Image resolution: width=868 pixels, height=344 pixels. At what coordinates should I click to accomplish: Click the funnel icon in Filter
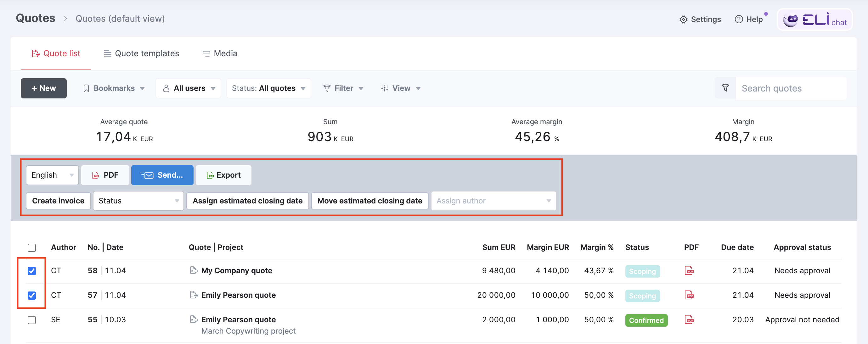click(326, 88)
